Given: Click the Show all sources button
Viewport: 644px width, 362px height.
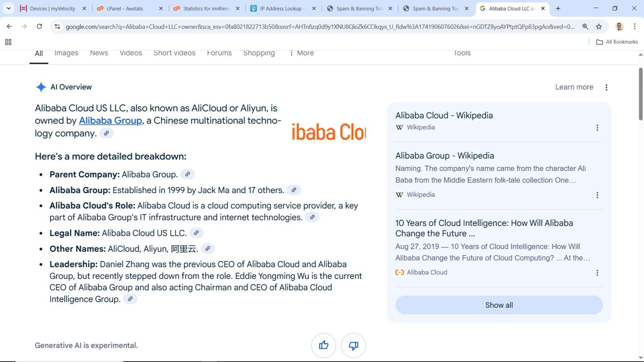Looking at the screenshot, I should point(499,305).
